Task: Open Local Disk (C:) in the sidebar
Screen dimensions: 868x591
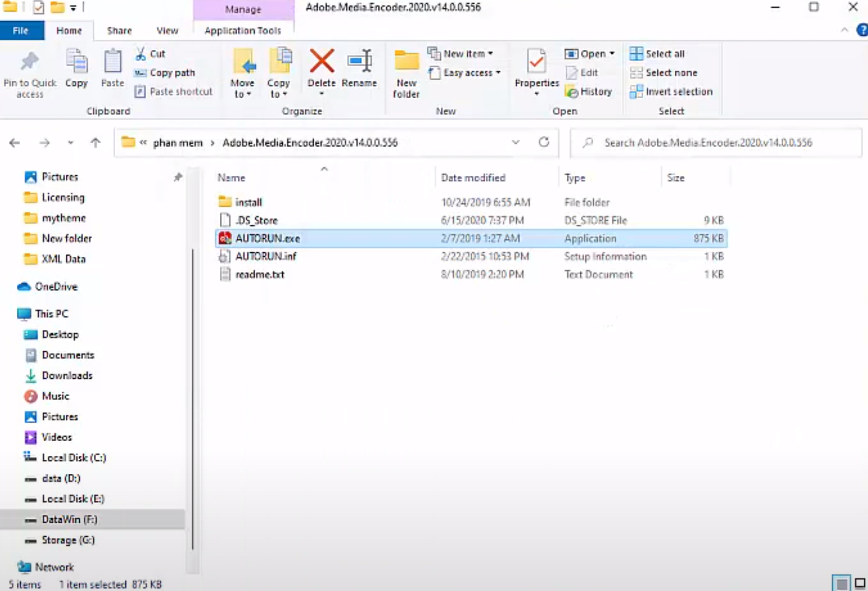Action: [x=65, y=457]
